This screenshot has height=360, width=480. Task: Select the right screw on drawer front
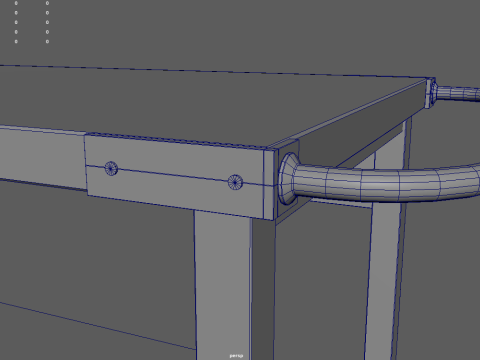click(x=235, y=182)
